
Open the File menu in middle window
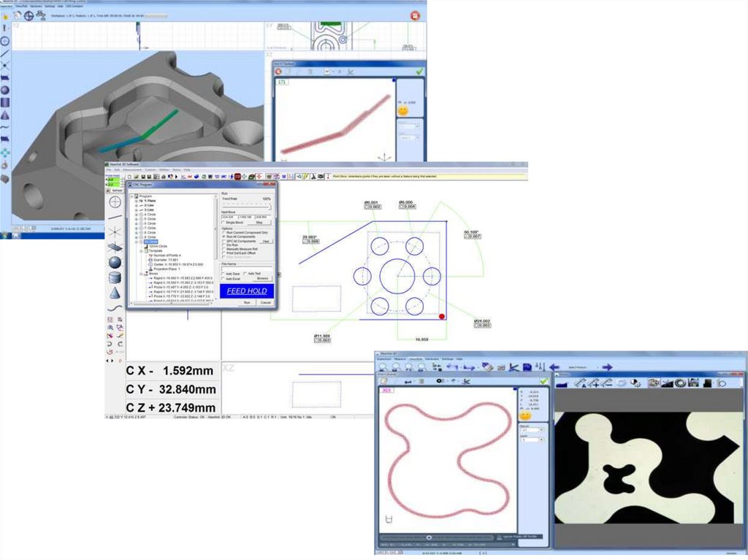[x=109, y=170]
